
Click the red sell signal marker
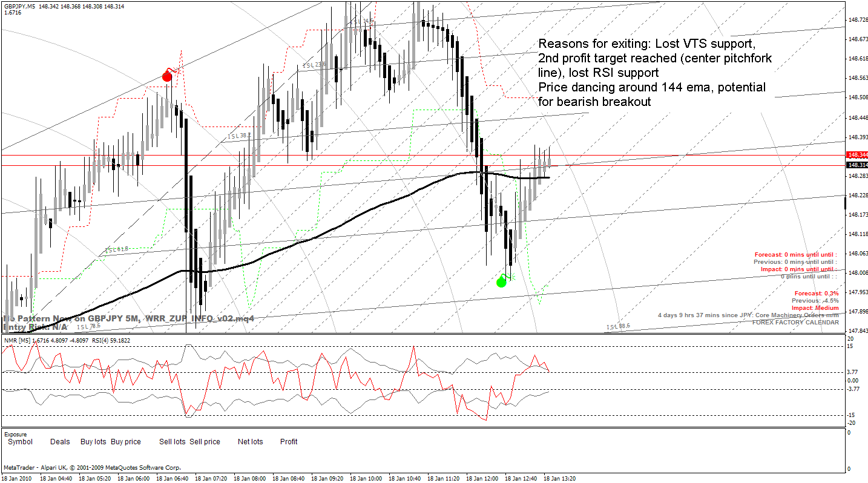[x=167, y=76]
